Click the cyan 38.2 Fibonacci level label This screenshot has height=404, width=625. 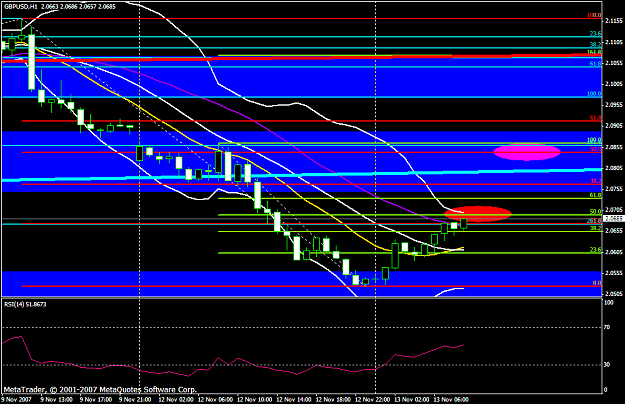tap(596, 45)
